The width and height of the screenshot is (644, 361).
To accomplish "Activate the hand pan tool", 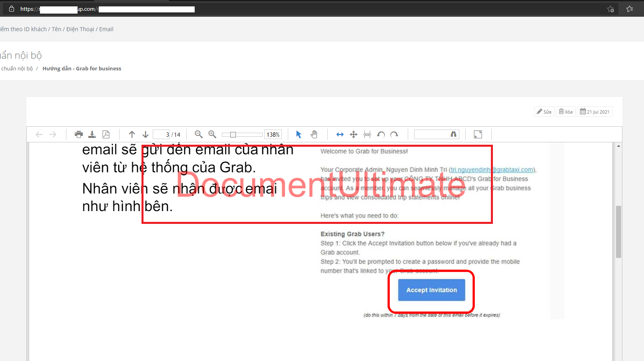I will tap(314, 134).
